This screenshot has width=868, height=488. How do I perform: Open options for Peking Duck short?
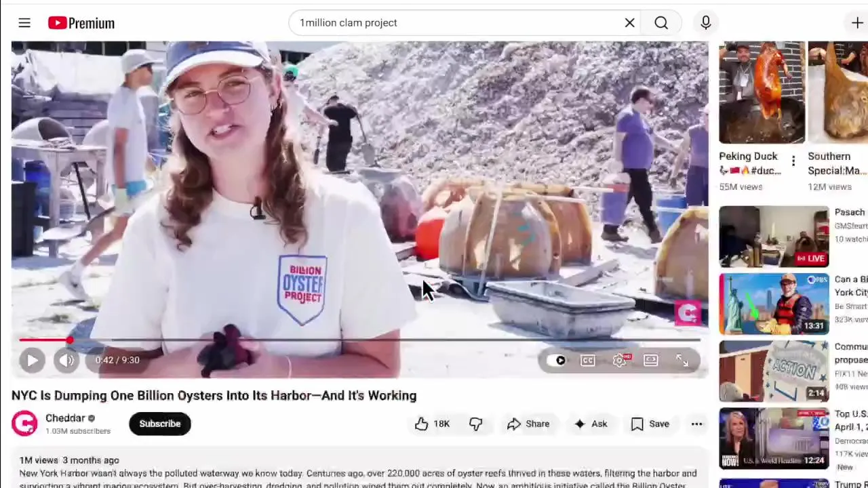[793, 161]
